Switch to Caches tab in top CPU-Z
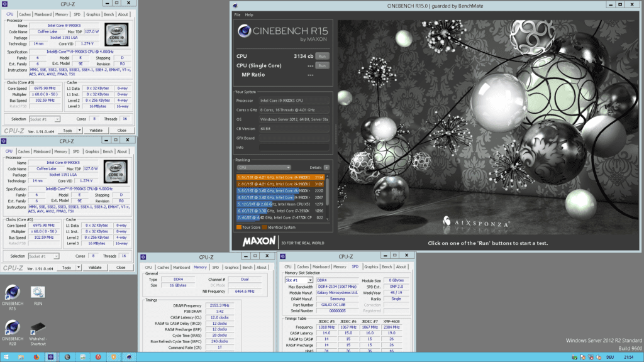The image size is (644, 362). [x=25, y=14]
